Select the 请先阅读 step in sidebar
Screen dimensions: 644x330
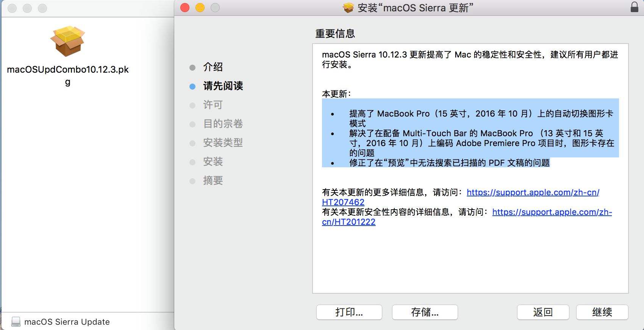coord(223,86)
